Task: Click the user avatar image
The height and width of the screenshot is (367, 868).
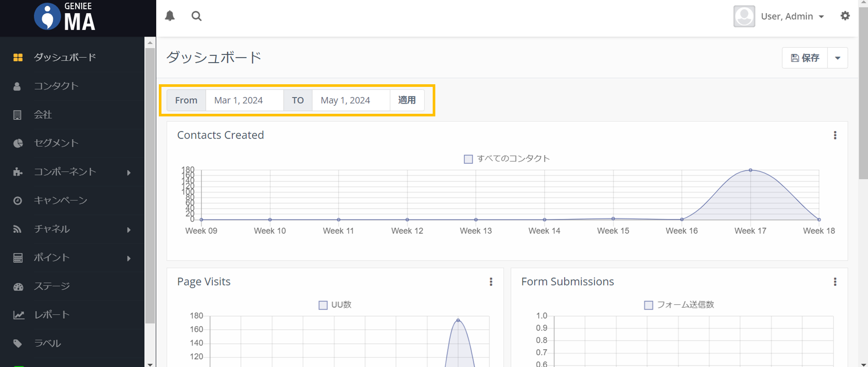Action: [x=744, y=17]
